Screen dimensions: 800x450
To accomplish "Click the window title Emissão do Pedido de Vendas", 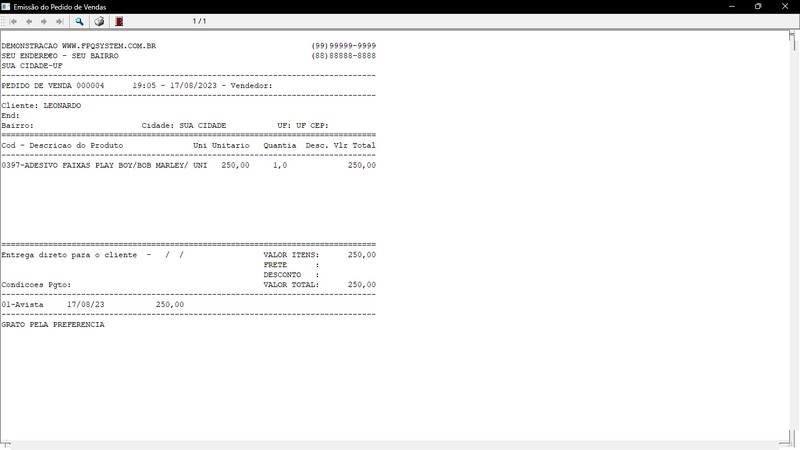I will pyautogui.click(x=60, y=7).
